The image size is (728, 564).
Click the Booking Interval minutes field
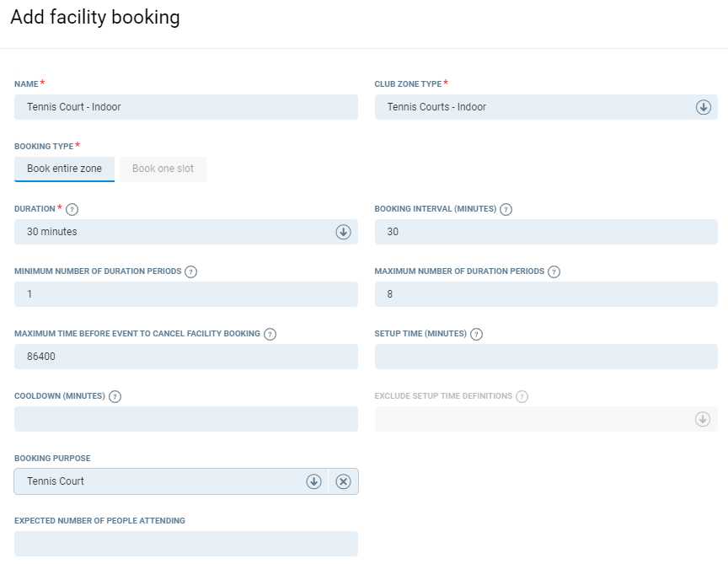(546, 232)
